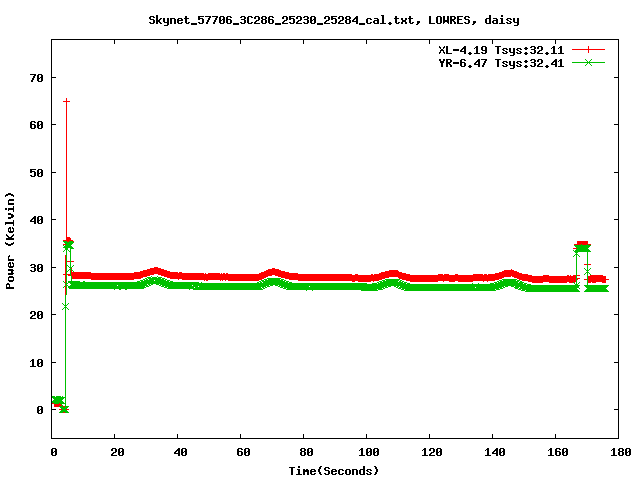Click the y-axis tick label 50
This screenshot has height=480, width=640.
pyautogui.click(x=36, y=173)
